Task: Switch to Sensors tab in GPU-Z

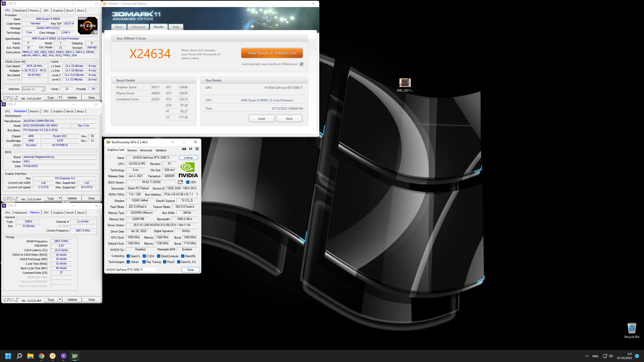Action: point(132,150)
